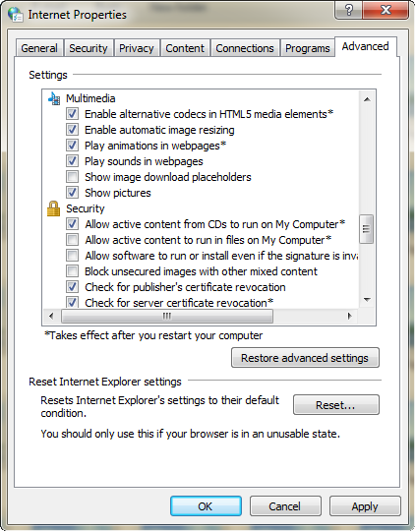Click the horizontal scrollbar left arrow
Viewport: 416px width, 532px height.
click(51, 317)
